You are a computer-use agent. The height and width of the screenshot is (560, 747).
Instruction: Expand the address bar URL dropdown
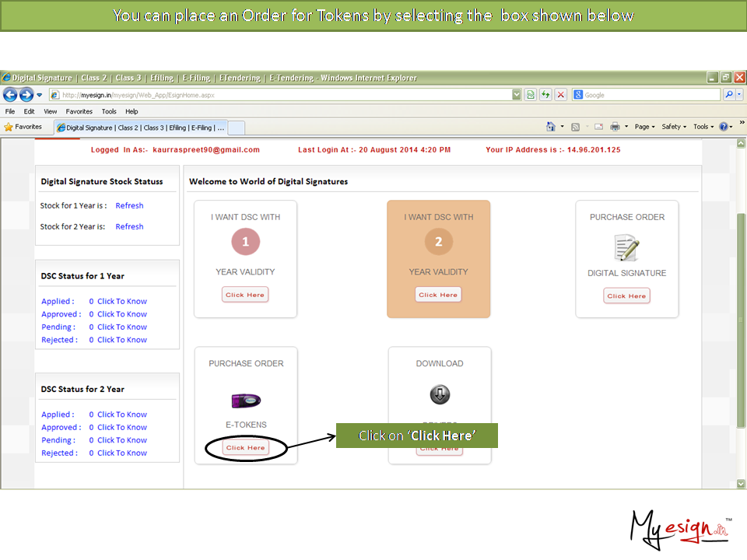click(x=517, y=95)
